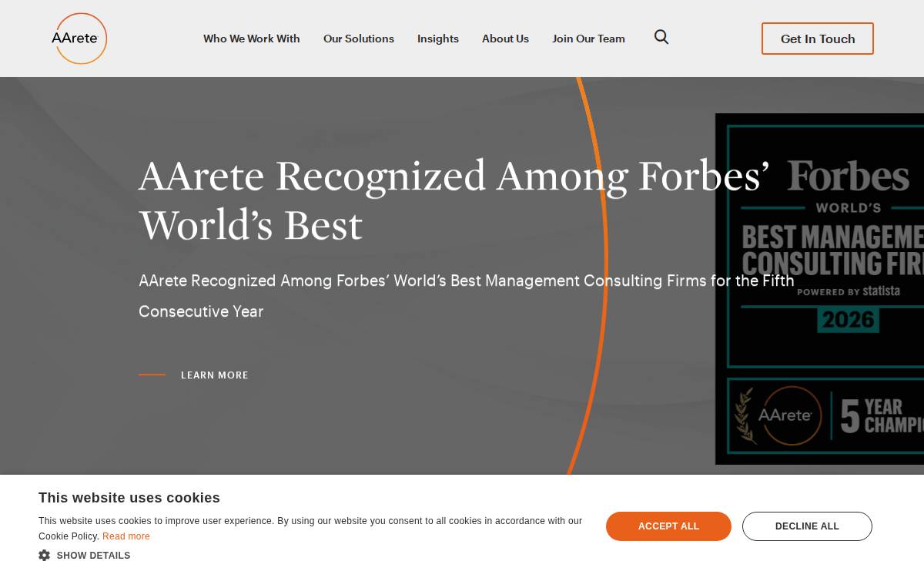Open the search magnifier icon
The width and height of the screenshot is (924, 578).
pyautogui.click(x=661, y=37)
